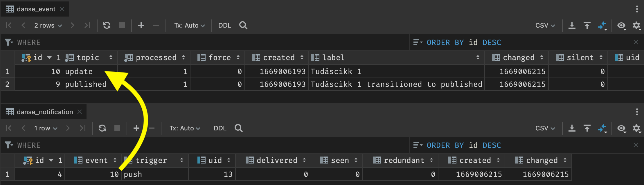Switch to the danse_event tab
The image size is (644, 185).
(36, 9)
